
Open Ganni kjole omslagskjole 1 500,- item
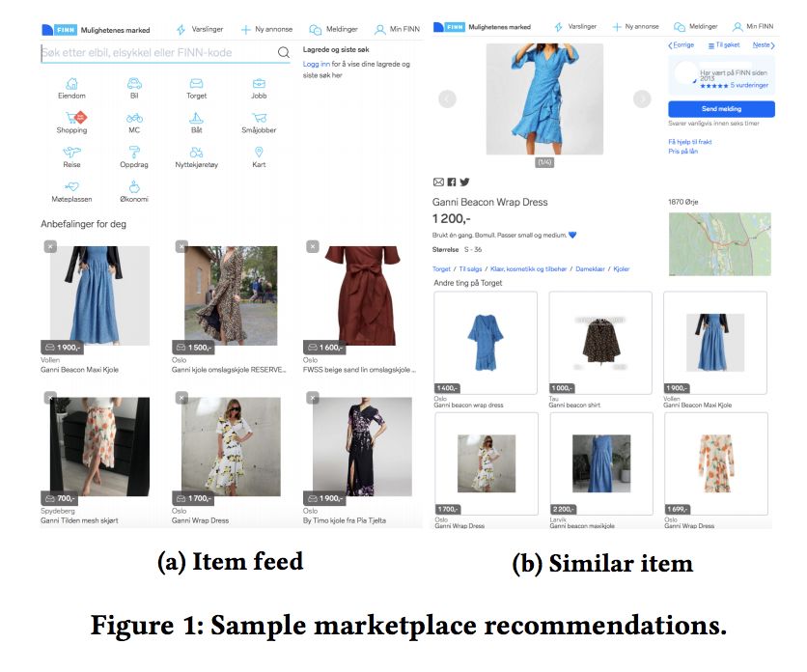pyautogui.click(x=231, y=295)
